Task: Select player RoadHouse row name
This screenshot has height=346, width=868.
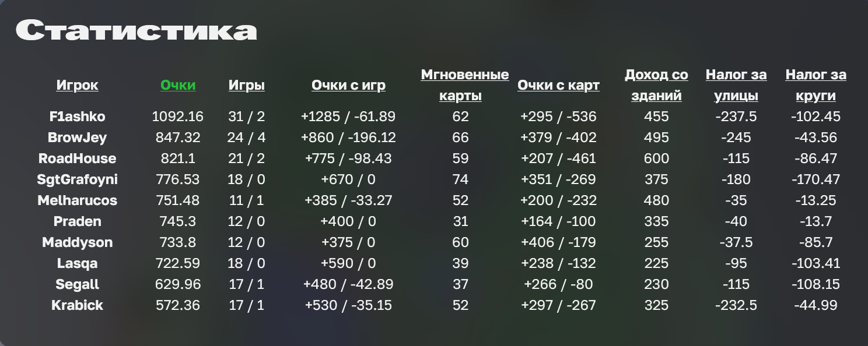Action: tap(78, 158)
